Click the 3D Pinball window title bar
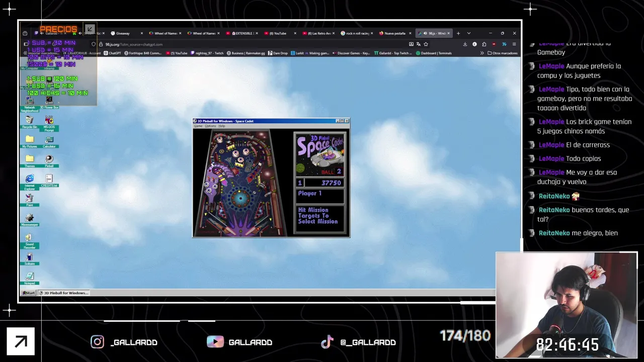Screen dimensions: 644x362 point(264,121)
